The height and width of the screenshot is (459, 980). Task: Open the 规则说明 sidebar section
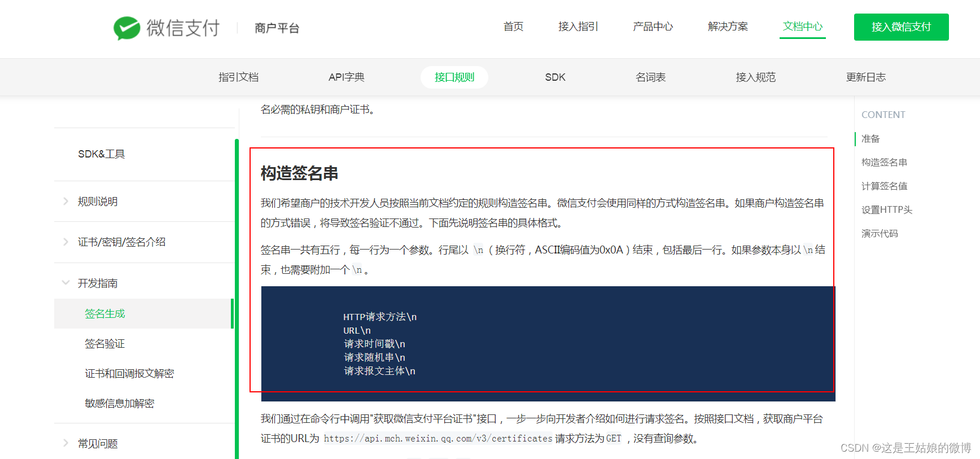(98, 202)
